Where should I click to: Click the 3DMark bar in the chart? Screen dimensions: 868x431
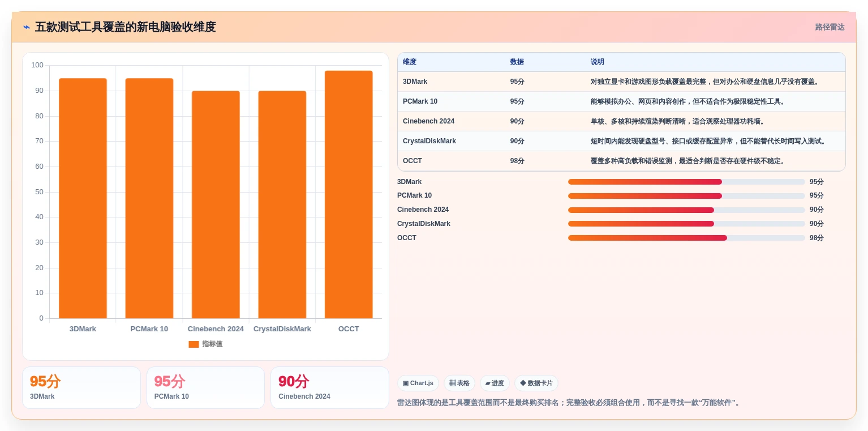pos(83,198)
